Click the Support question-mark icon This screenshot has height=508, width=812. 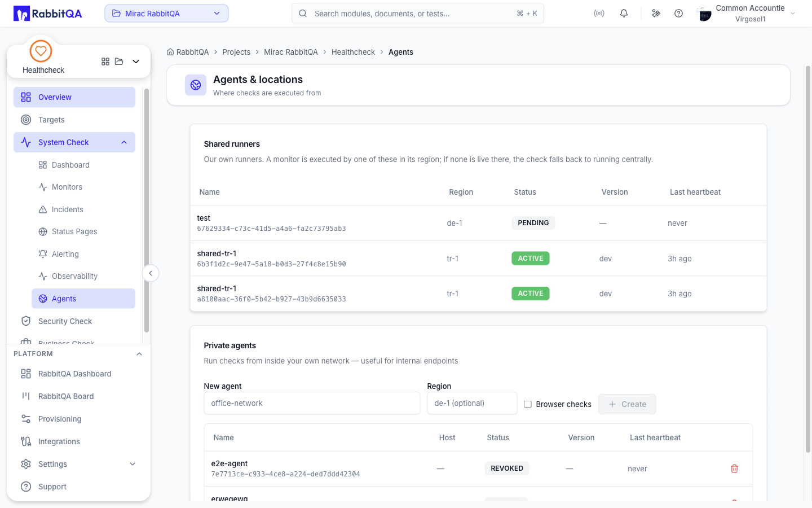pyautogui.click(x=26, y=487)
